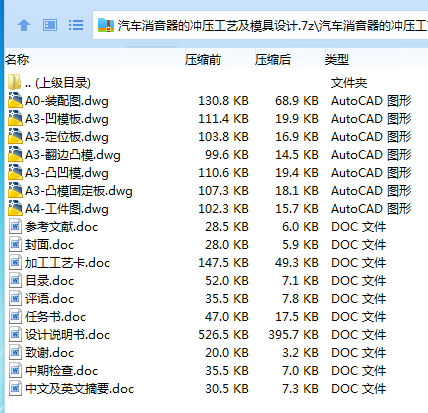Switch to the large icon view button

pyautogui.click(x=50, y=25)
